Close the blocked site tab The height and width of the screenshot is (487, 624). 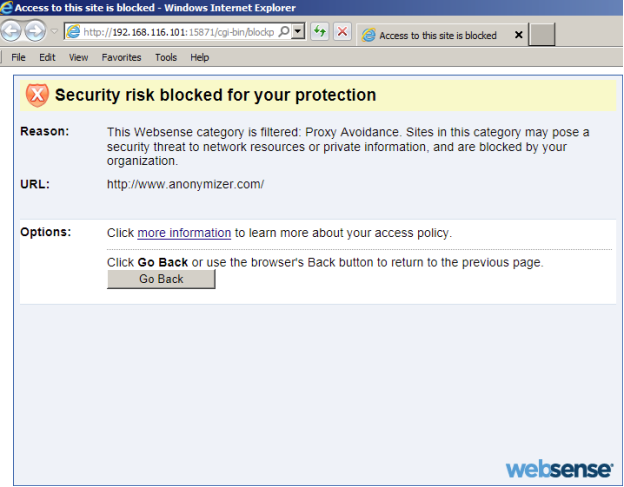click(x=518, y=35)
